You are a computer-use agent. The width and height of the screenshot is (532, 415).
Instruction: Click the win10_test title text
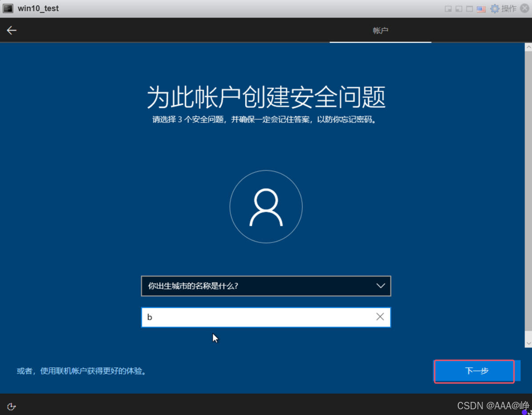[x=38, y=9]
